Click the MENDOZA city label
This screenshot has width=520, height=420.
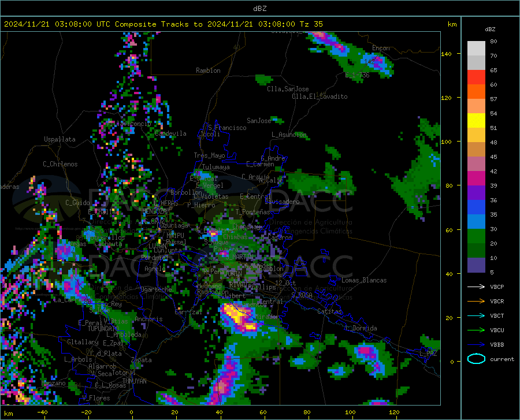click(154, 211)
